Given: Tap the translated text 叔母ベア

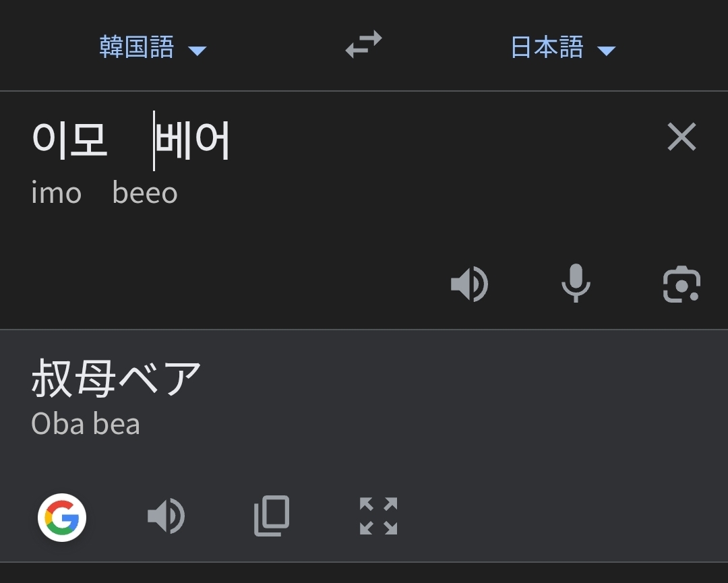Looking at the screenshot, I should point(116,379).
